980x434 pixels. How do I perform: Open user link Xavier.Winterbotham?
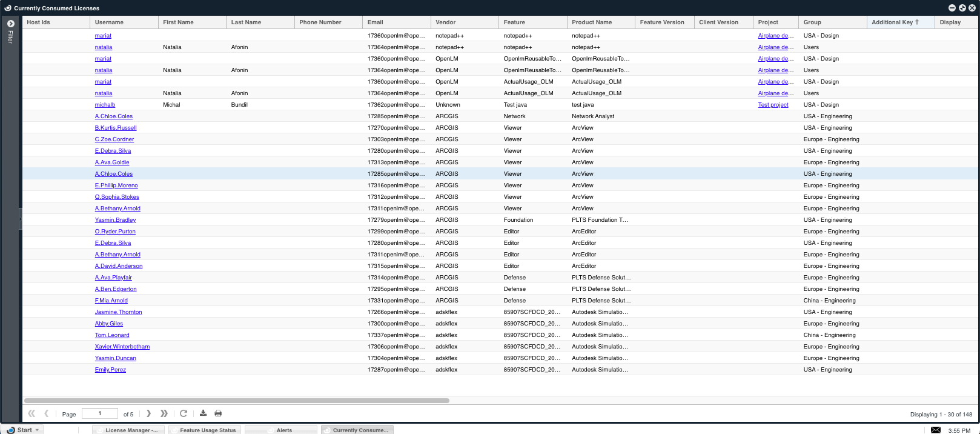(x=122, y=347)
